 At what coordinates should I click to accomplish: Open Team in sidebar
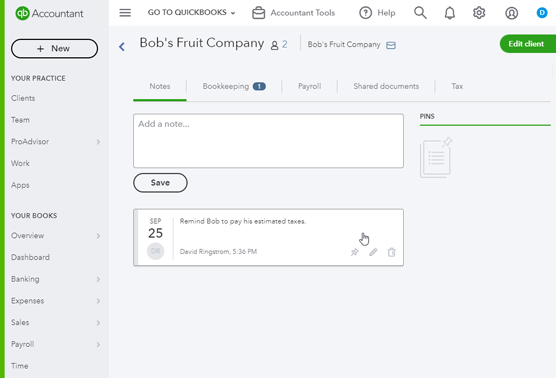coord(20,120)
